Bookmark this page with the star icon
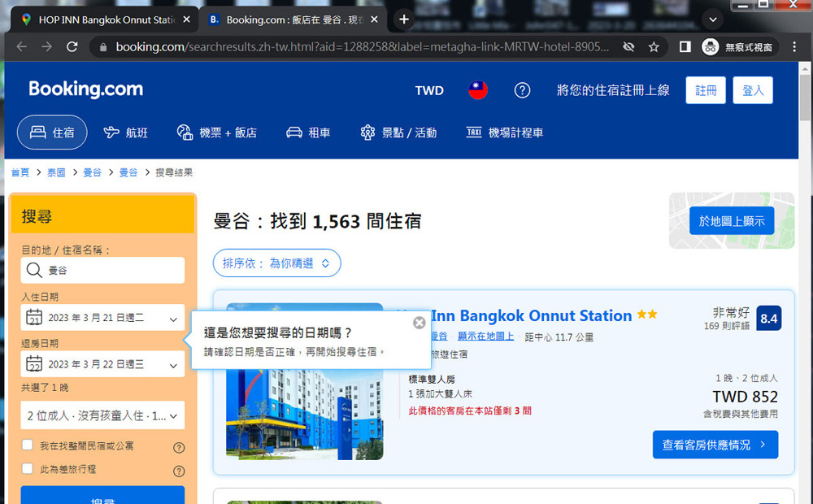This screenshot has width=813, height=504. (654, 47)
